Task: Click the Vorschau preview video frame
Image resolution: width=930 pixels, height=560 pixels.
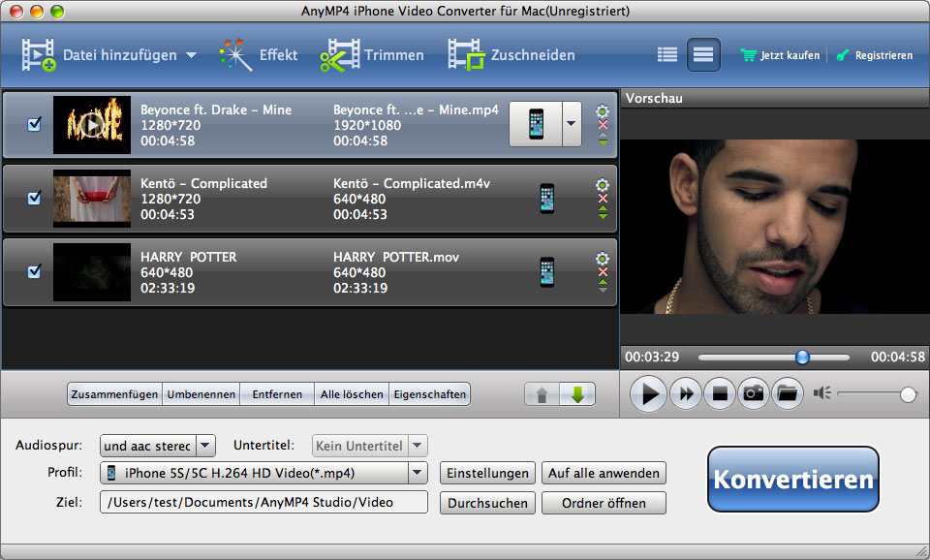Action: 775,226
